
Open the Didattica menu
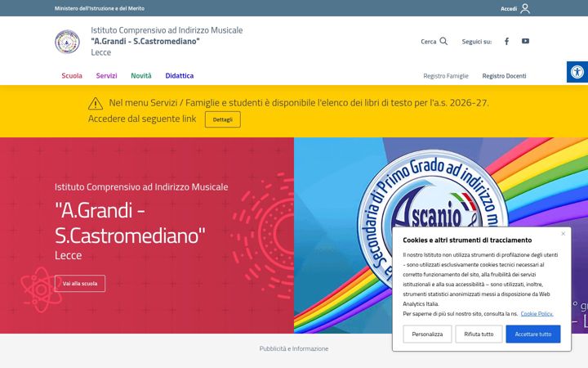pos(179,76)
